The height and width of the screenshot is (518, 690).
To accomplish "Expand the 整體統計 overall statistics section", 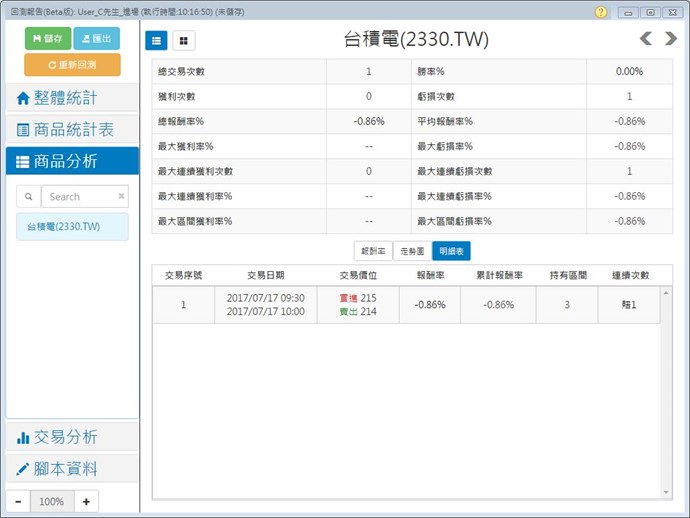I will [x=72, y=98].
